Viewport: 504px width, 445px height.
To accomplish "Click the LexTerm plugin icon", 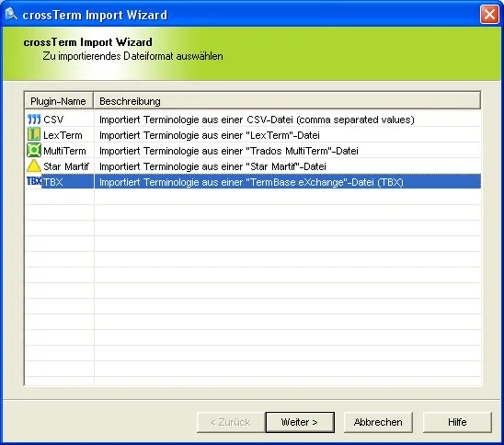I will [x=34, y=134].
